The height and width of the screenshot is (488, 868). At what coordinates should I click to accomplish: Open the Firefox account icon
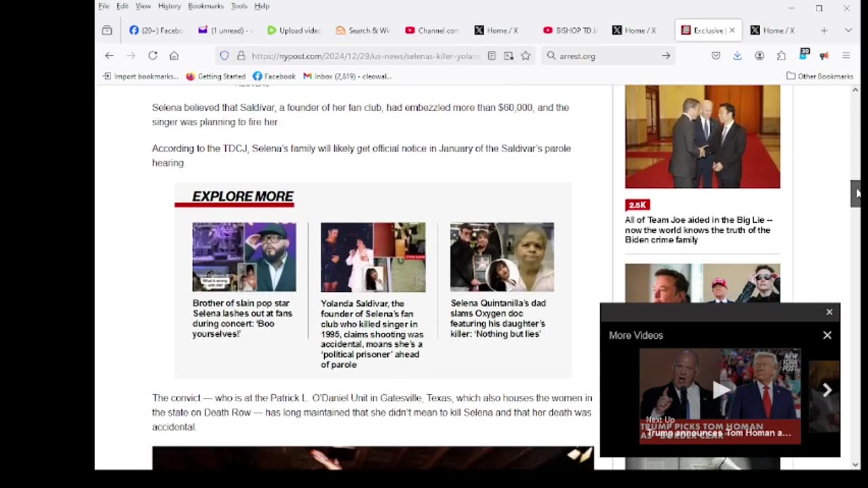click(x=759, y=56)
